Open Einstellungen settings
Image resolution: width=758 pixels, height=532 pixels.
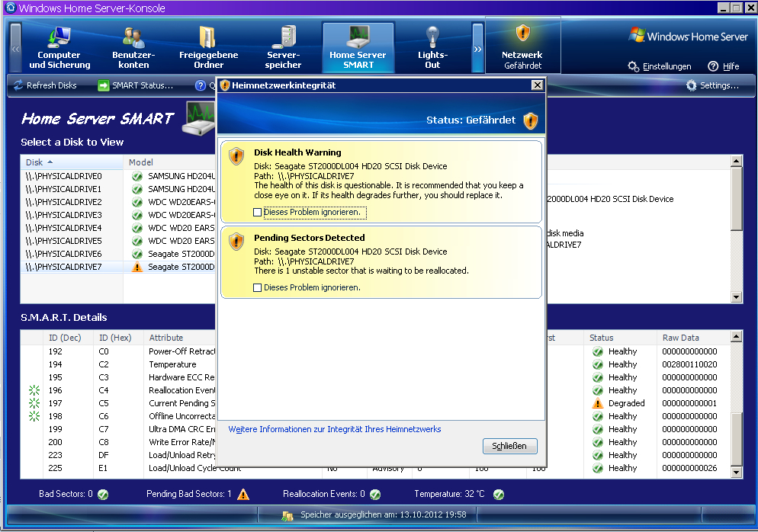coord(660,66)
